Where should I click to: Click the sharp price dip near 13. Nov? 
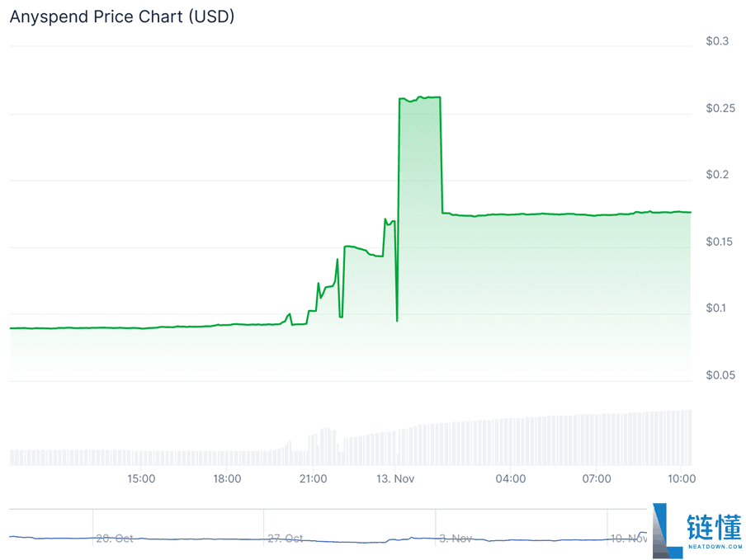(x=397, y=319)
